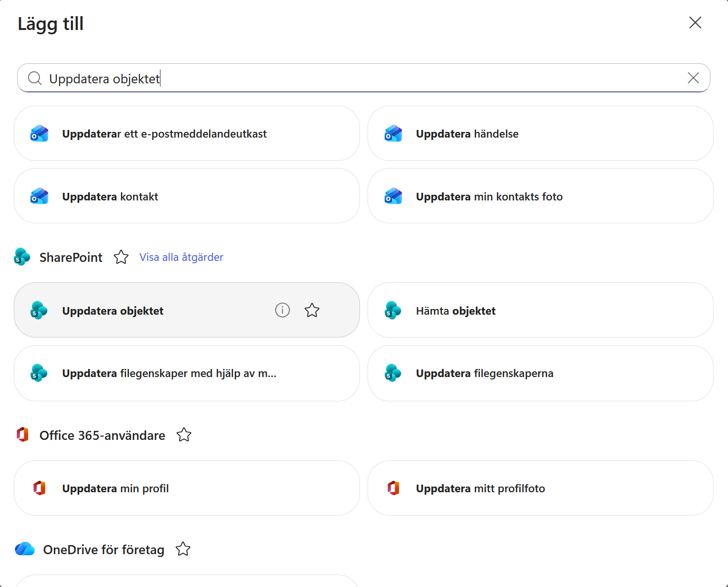Star the Uppdatera objektet action
The height and width of the screenshot is (587, 728).
tap(312, 310)
